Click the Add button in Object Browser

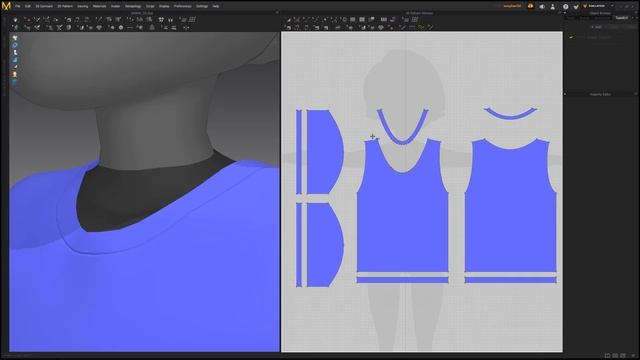[x=597, y=27]
